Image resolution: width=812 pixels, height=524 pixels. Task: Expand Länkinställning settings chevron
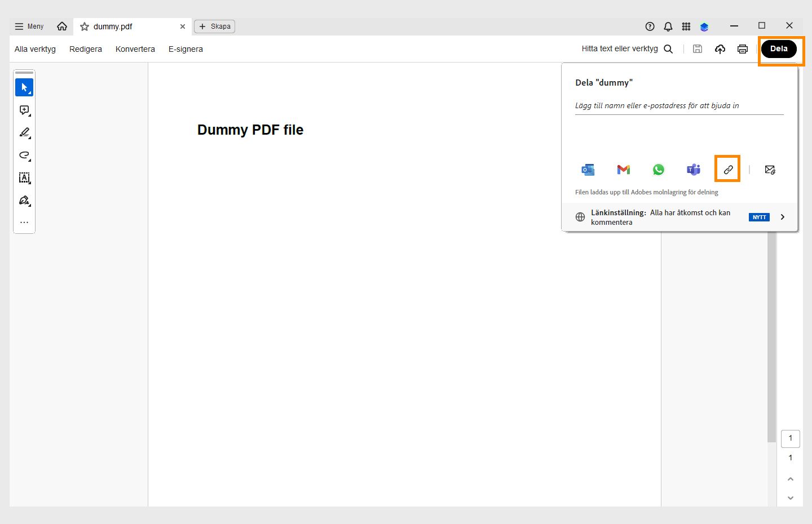click(783, 217)
